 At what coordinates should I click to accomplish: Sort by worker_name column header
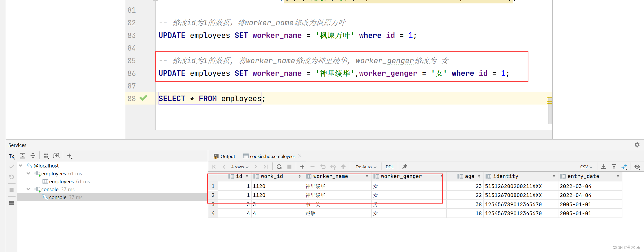(x=337, y=176)
